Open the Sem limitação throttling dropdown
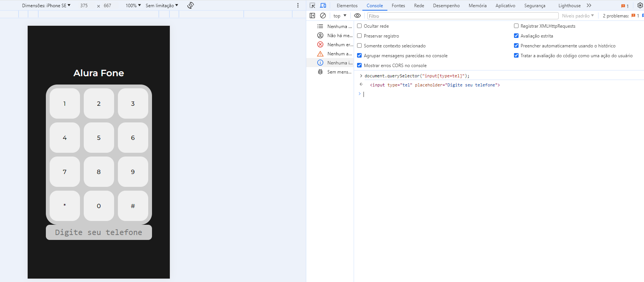Image resolution: width=644 pixels, height=282 pixels. point(162,5)
